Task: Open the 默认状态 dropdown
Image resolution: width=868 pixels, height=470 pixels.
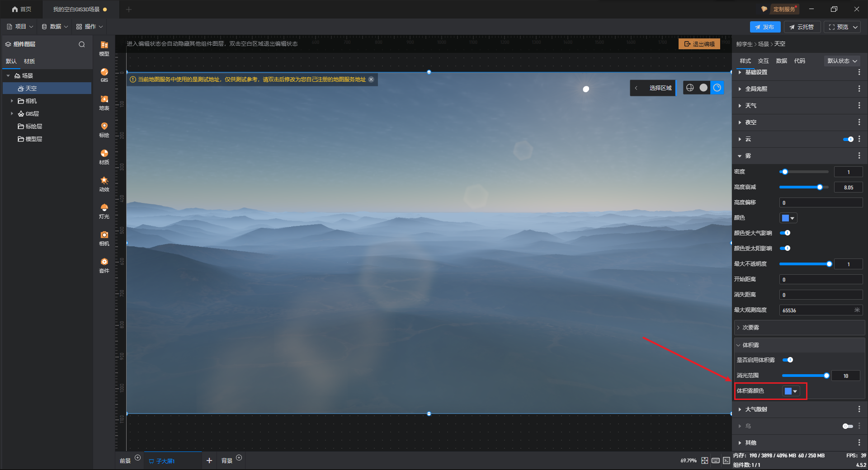Action: coord(842,61)
